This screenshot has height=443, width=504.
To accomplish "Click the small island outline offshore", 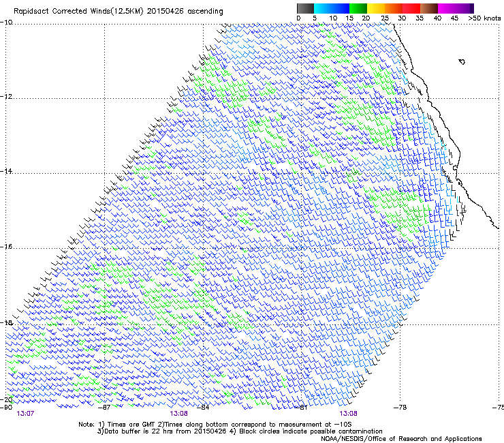I will point(462,61).
